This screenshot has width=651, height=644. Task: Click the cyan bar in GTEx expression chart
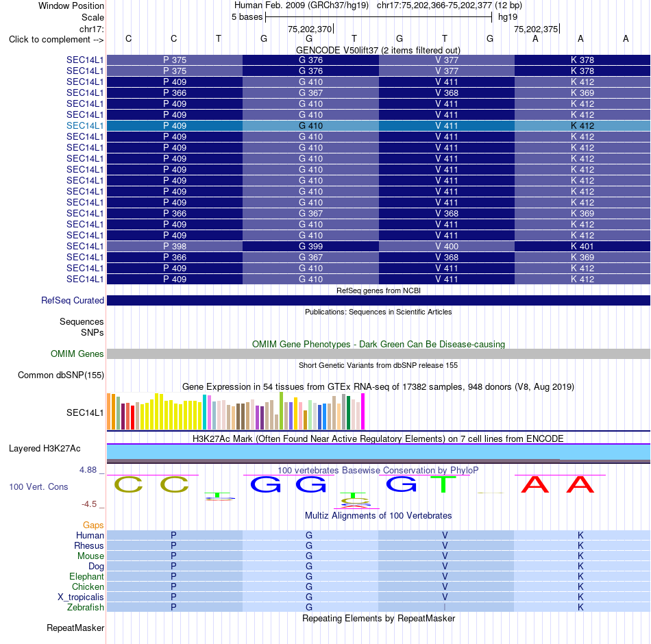[204, 412]
